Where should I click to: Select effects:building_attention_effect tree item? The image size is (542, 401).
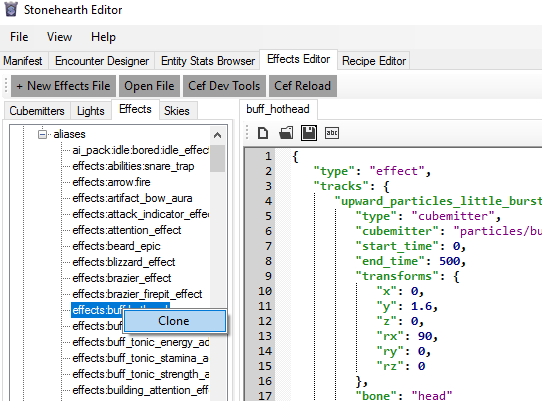click(140, 390)
